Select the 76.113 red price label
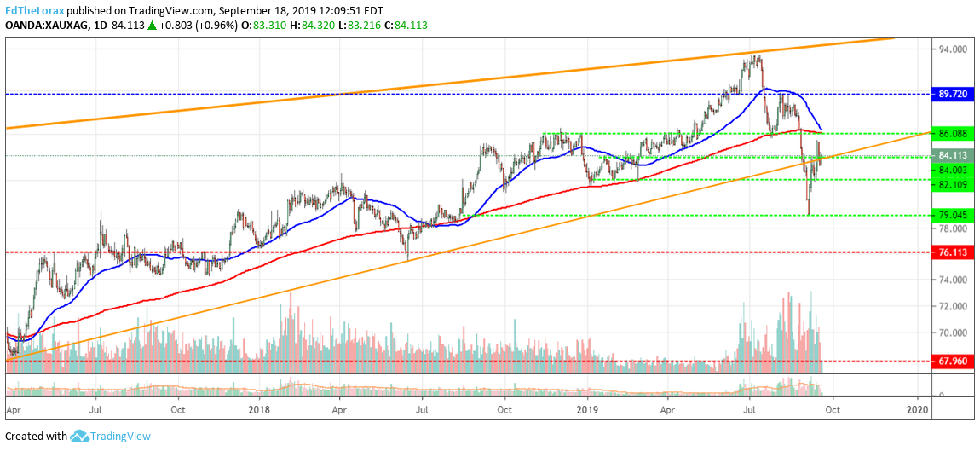980x451 pixels. (953, 252)
